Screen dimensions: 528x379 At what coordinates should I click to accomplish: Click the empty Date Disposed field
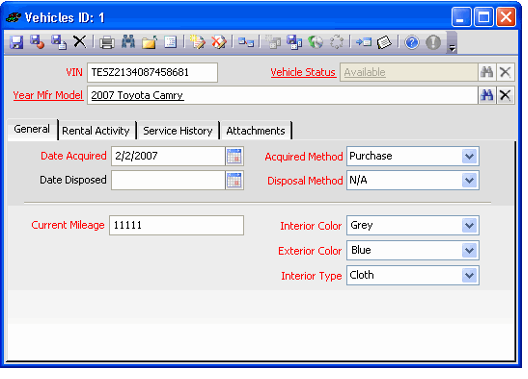pos(168,180)
